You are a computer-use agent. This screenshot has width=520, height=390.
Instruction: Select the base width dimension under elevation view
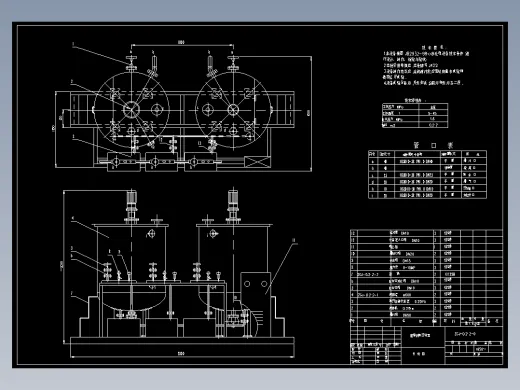point(181,353)
